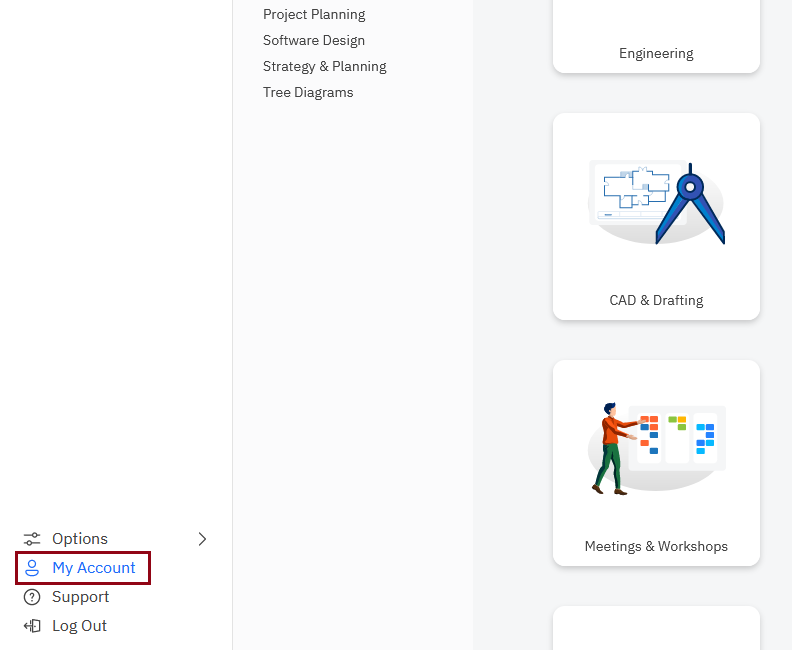The image size is (792, 650).
Task: Click the My Account person icon
Action: [32, 568]
